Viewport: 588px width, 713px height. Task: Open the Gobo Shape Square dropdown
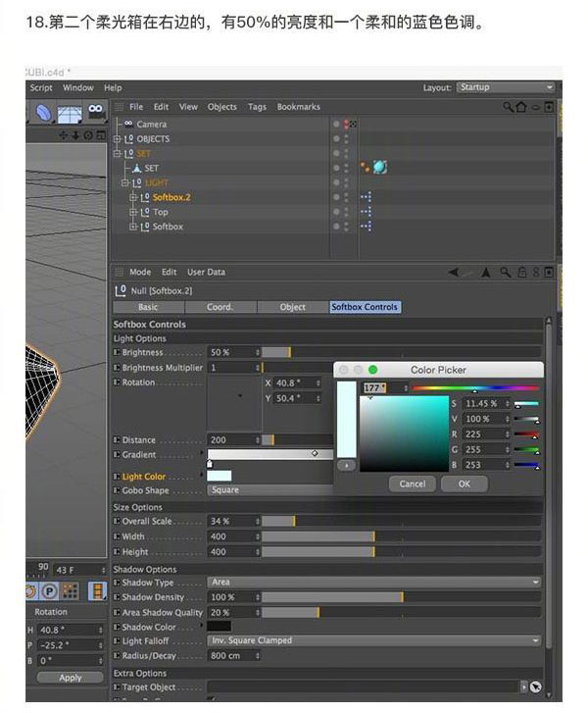[x=270, y=490]
